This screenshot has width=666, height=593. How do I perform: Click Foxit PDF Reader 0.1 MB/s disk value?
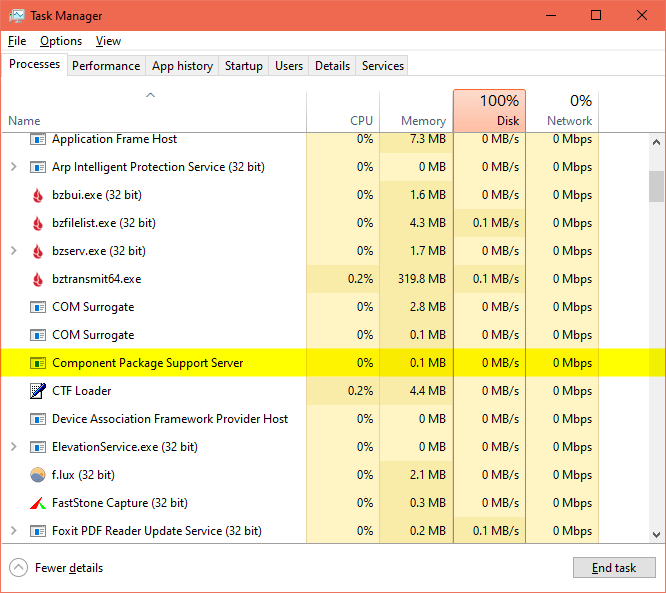pyautogui.click(x=496, y=531)
